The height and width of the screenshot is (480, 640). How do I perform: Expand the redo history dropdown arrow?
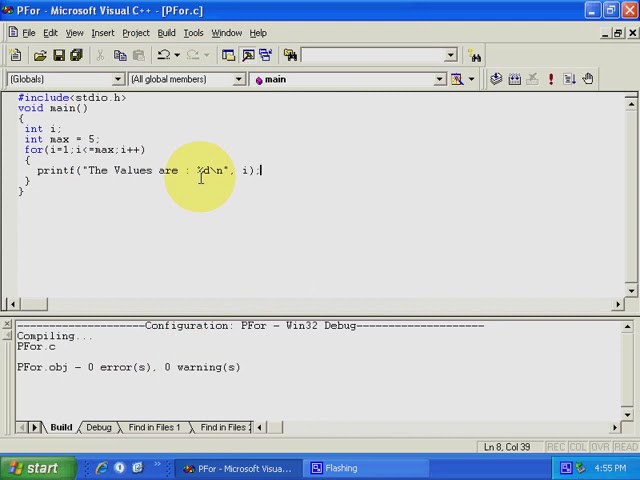(x=207, y=55)
